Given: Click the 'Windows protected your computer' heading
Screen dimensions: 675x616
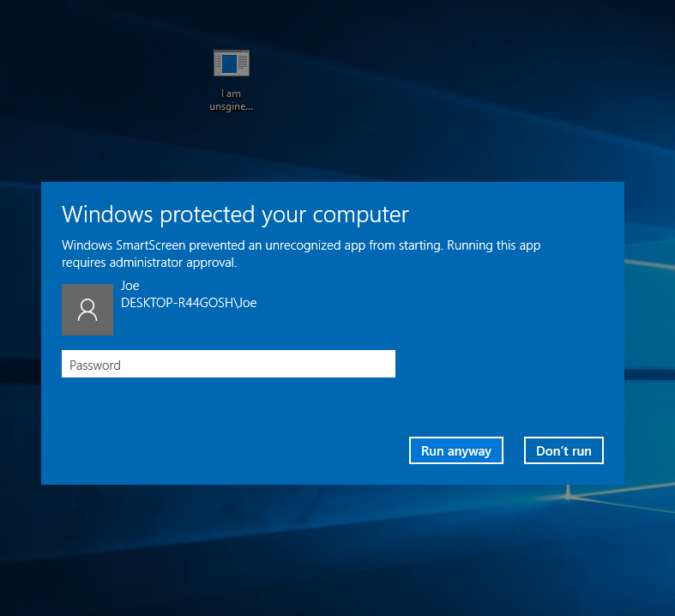Looking at the screenshot, I should (235, 214).
